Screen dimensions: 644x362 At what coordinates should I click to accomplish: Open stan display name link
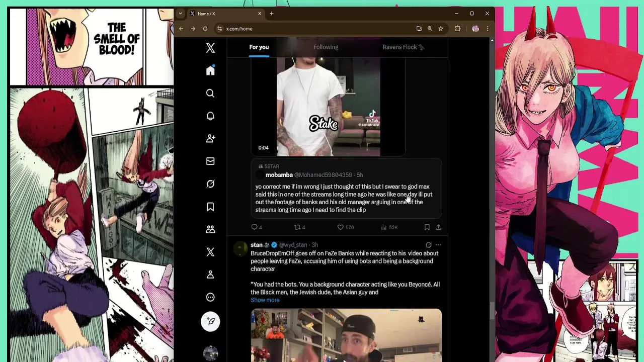(x=257, y=245)
